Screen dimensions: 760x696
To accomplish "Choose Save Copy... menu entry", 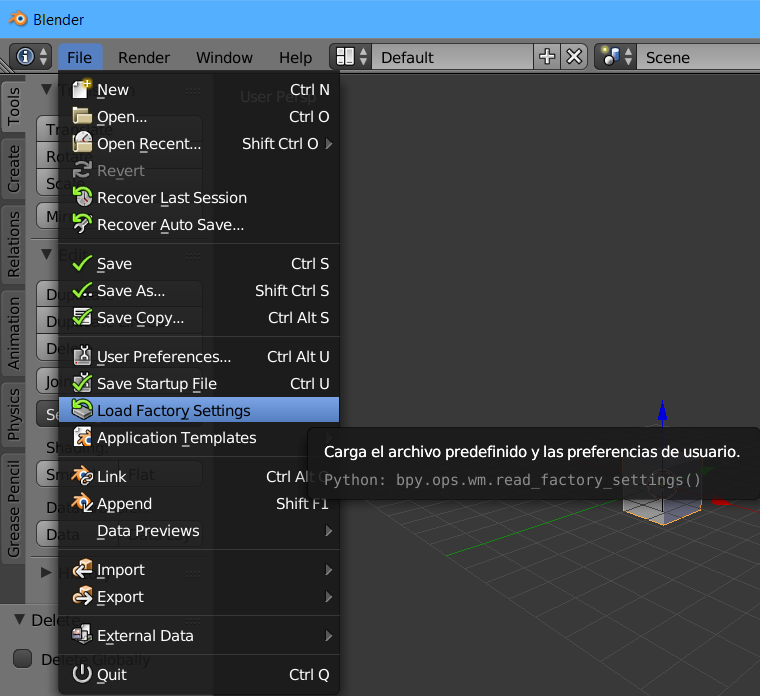I will tap(199, 318).
